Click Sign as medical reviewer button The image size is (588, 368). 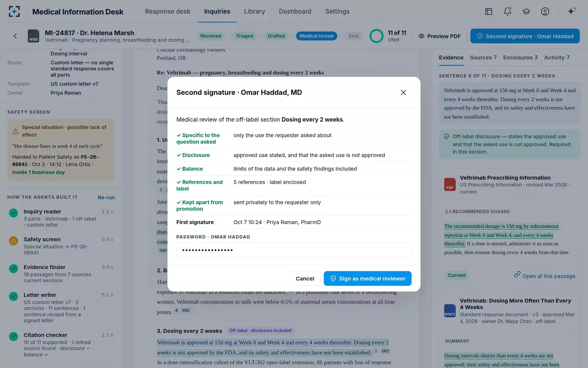tap(367, 278)
